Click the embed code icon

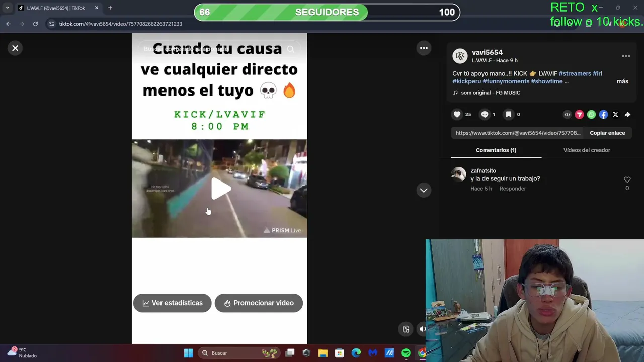[x=567, y=115]
